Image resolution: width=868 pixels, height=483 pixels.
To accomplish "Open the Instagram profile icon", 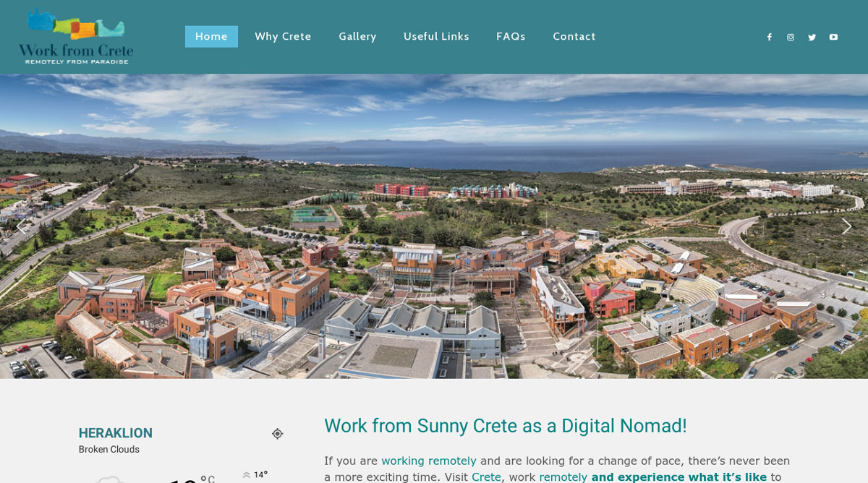I will tap(791, 38).
